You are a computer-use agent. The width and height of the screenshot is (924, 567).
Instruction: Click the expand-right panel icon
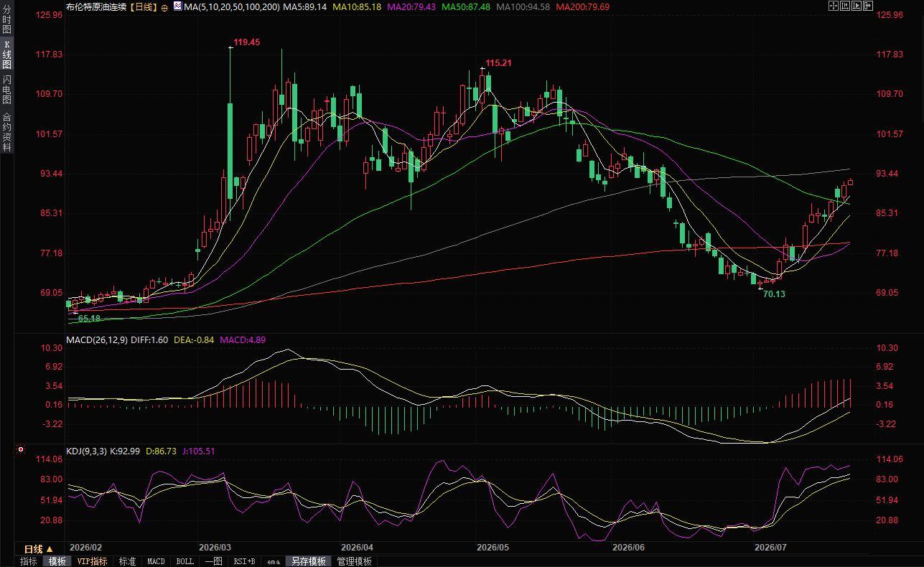coord(868,6)
